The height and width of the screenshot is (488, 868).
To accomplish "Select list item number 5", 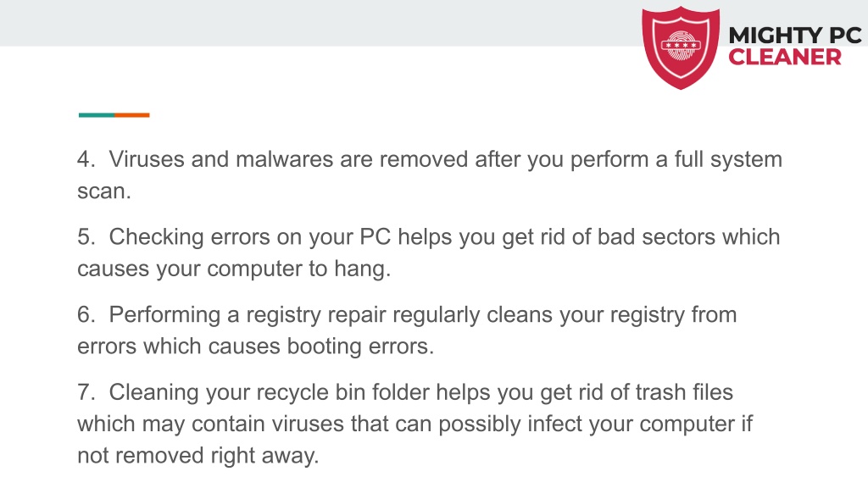I will click(428, 252).
